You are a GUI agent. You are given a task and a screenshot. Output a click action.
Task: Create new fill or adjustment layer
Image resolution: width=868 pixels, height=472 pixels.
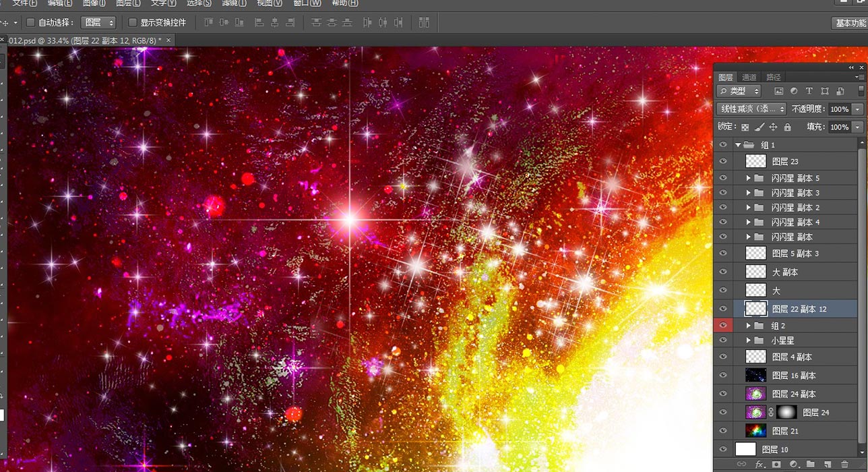(794, 465)
